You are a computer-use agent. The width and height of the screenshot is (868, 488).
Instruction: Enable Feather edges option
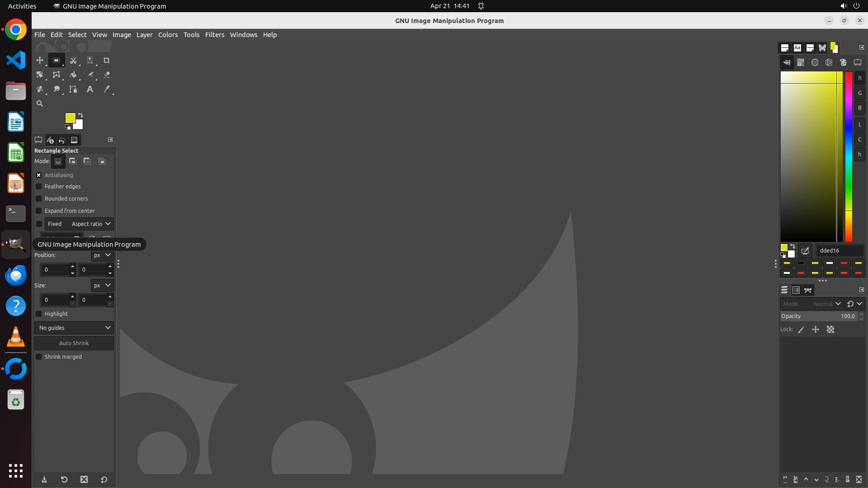click(39, 186)
